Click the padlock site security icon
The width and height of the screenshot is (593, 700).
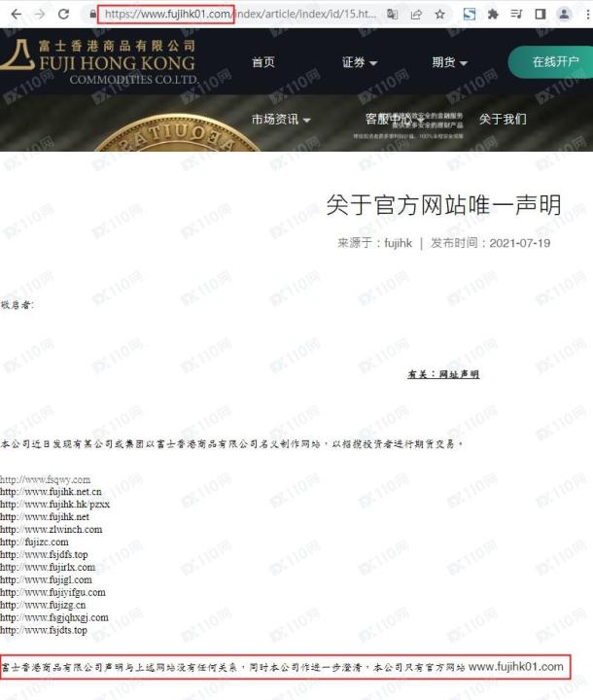(92, 15)
